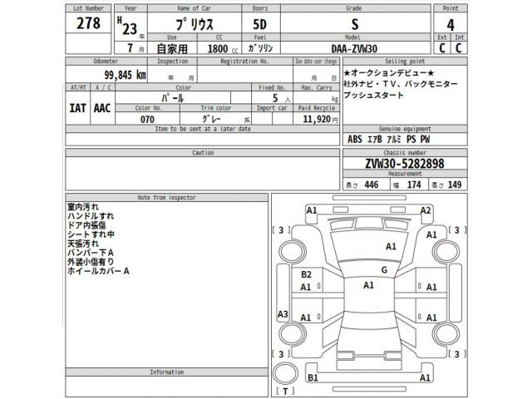Viewport: 532px width, 399px height.
Task: Click the 5D doors value
Action: [259, 24]
